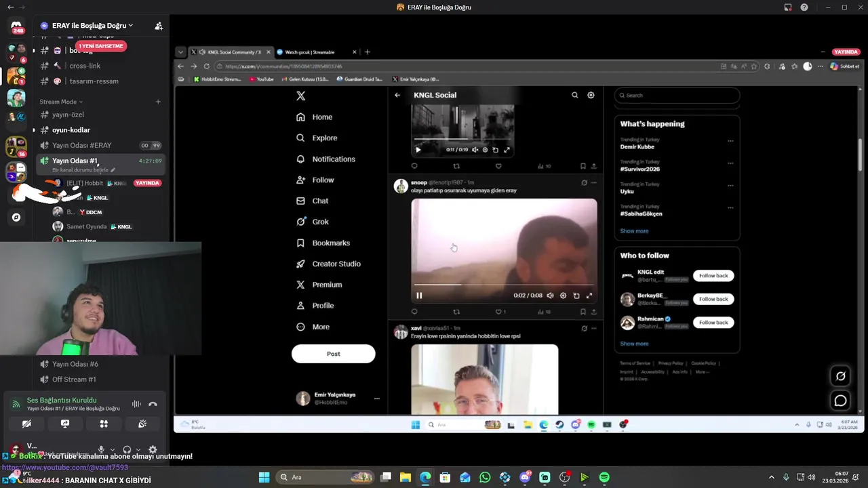Open Emir Yalçınkaya account menu dots
Viewport: 868px width, 488px height.
point(377,399)
